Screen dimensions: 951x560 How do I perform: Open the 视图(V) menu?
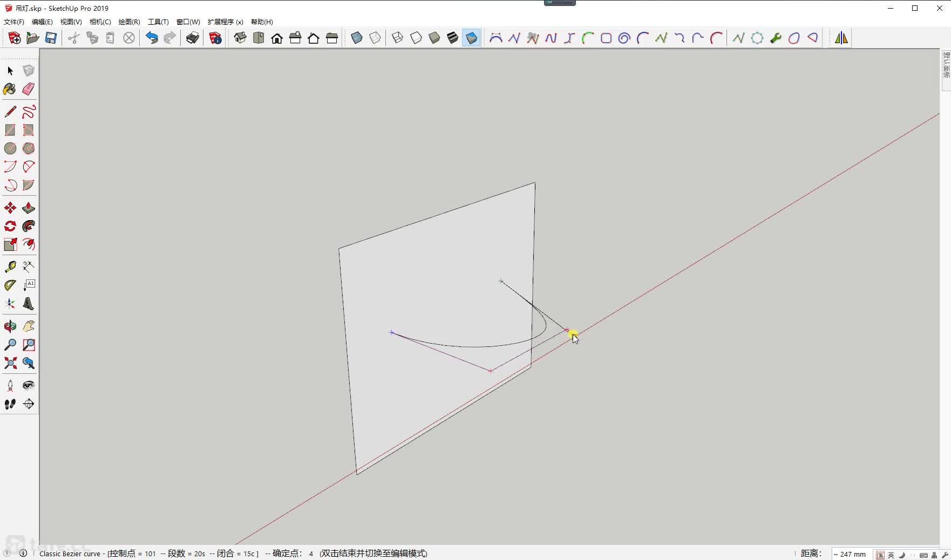click(x=71, y=22)
